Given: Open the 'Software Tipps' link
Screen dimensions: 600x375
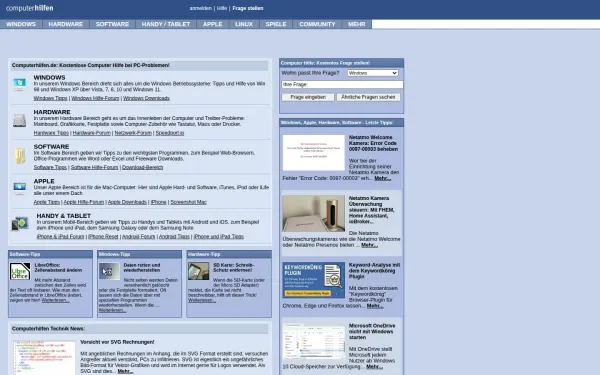Looking at the screenshot, I should pos(50,167).
